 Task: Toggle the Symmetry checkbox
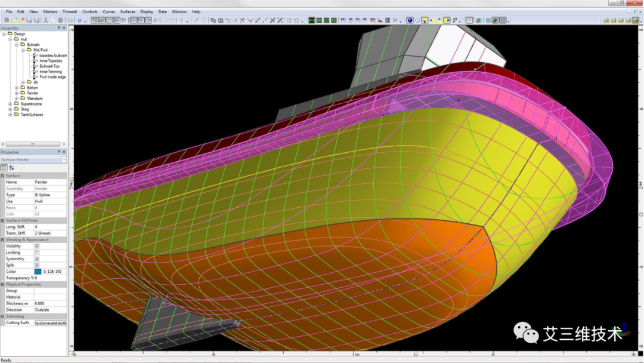[37, 259]
